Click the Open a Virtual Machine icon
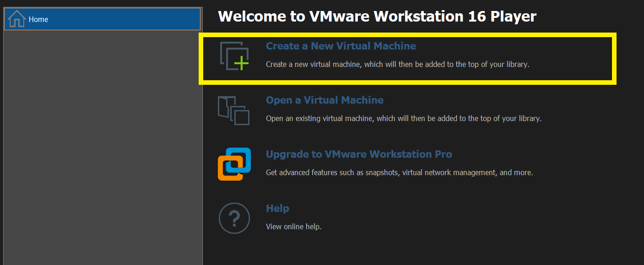 point(233,110)
